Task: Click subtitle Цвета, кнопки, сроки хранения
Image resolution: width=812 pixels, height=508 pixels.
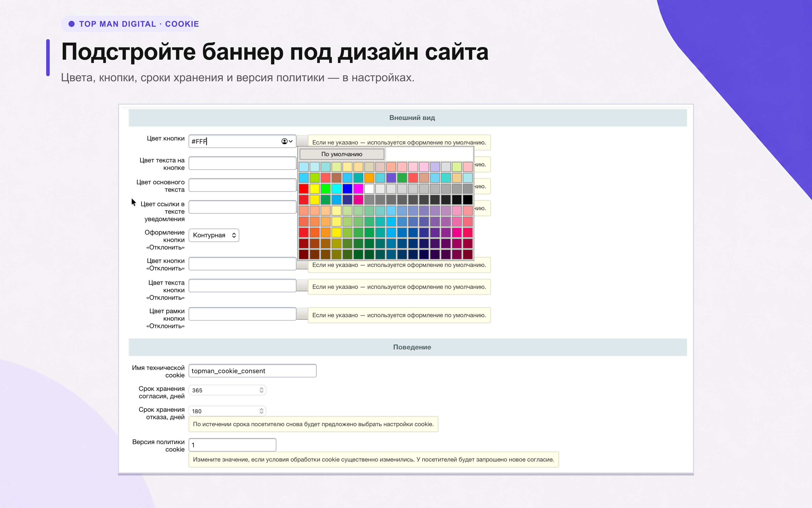Action: pyautogui.click(x=238, y=77)
